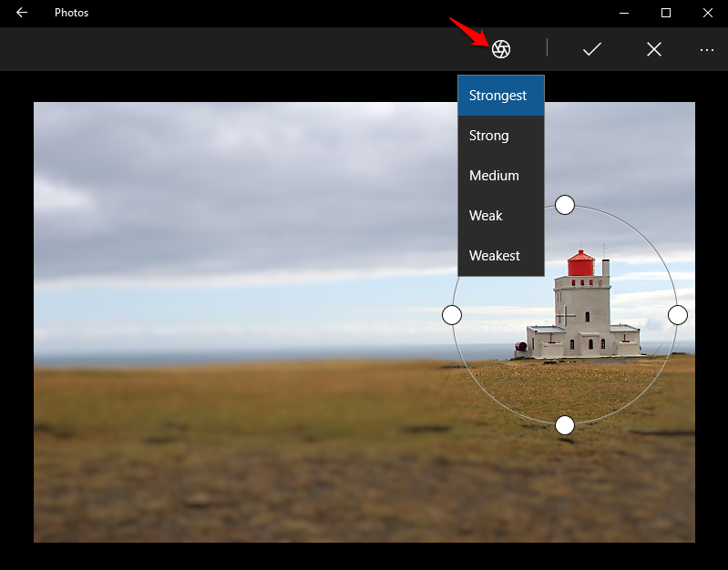Select Strongest blur option
The image size is (728, 570).
(x=501, y=96)
